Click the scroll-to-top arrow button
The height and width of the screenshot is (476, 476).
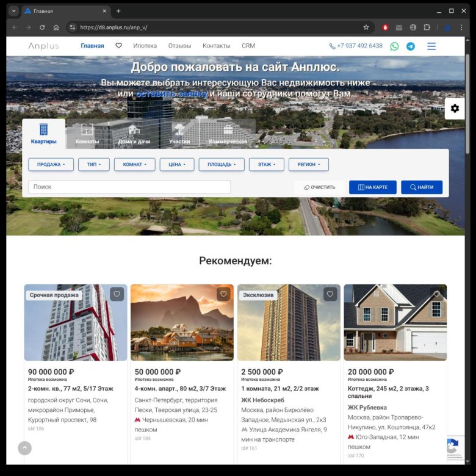24,448
